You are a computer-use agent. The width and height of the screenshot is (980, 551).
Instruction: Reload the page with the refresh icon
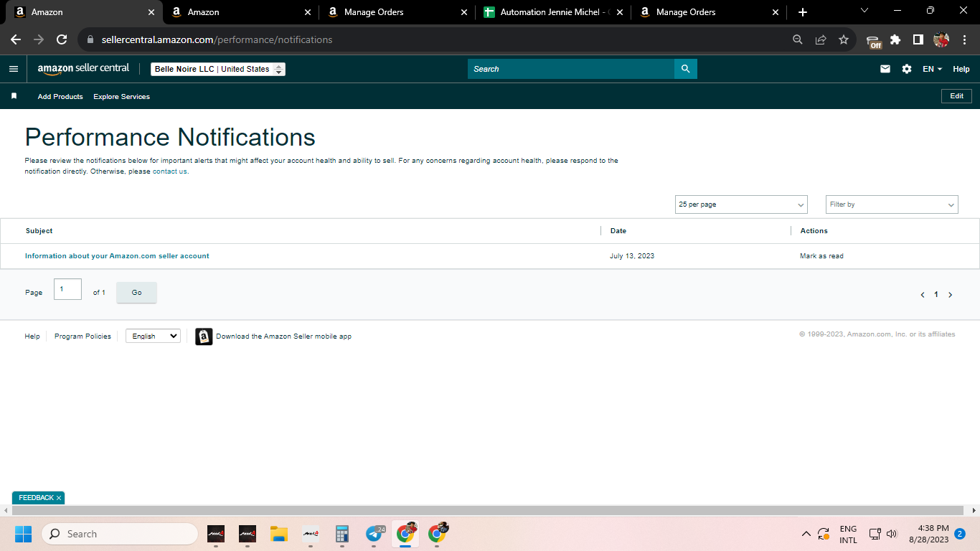coord(62,39)
